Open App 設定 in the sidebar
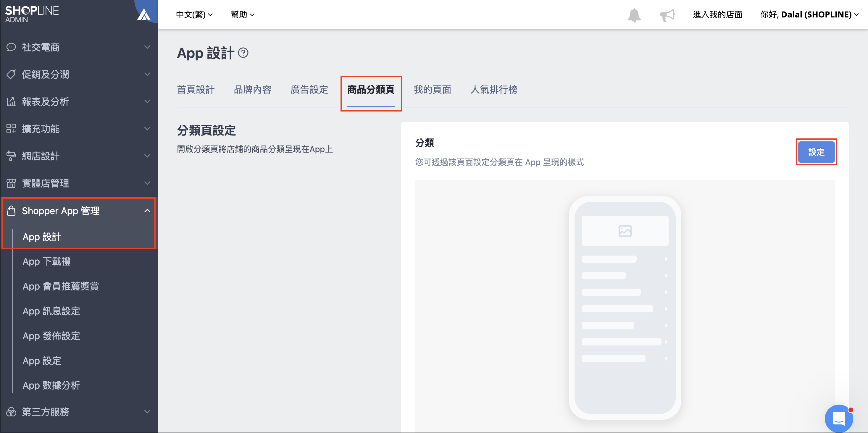The image size is (868, 433). coord(42,361)
